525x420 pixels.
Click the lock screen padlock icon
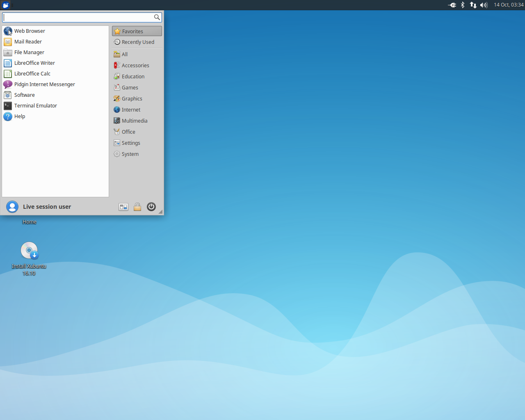click(137, 207)
